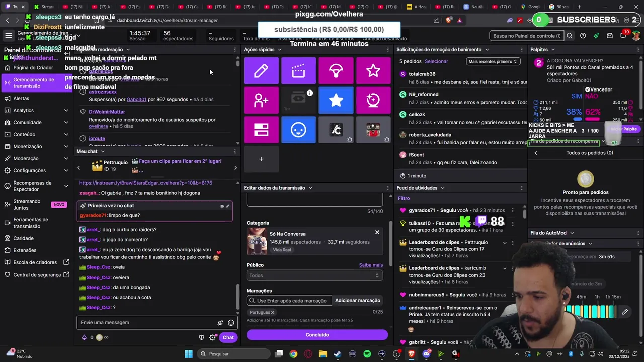Expand the Configurações sidebar section

pos(66,170)
